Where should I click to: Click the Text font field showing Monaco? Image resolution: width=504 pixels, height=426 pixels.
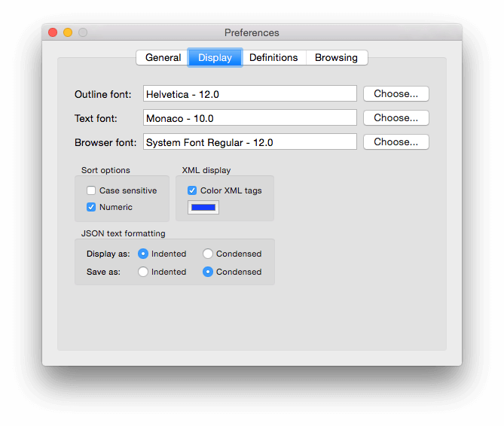tap(250, 118)
